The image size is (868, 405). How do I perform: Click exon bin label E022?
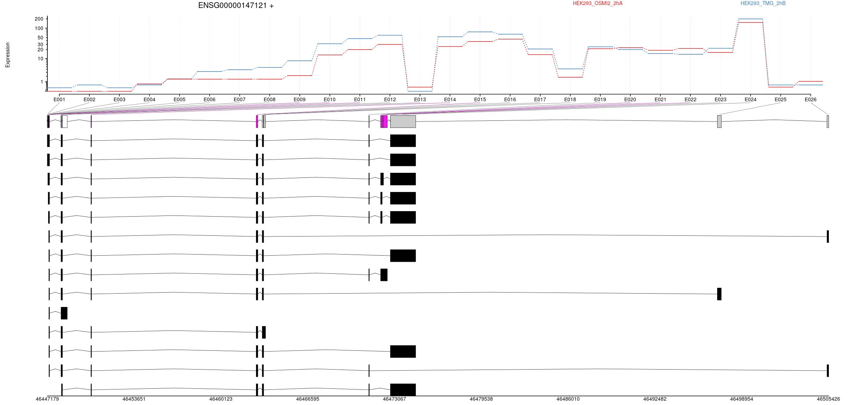690,99
